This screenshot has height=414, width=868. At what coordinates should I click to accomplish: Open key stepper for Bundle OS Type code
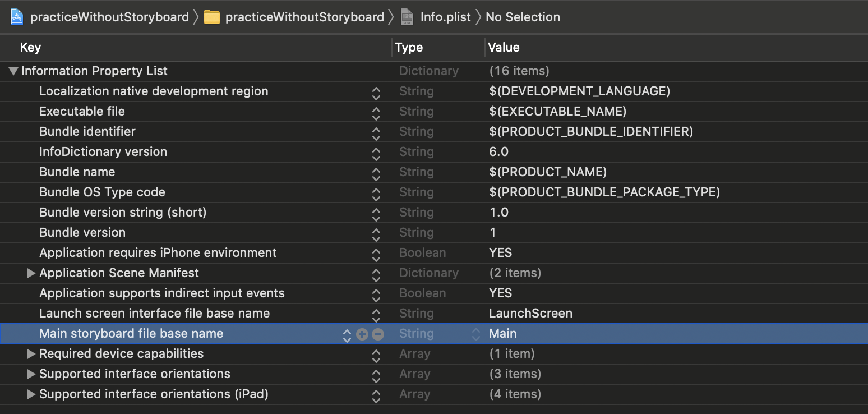pos(376,194)
